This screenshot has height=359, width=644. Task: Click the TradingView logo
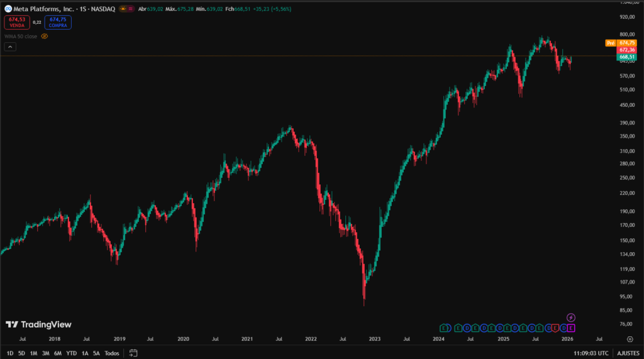(x=38, y=324)
